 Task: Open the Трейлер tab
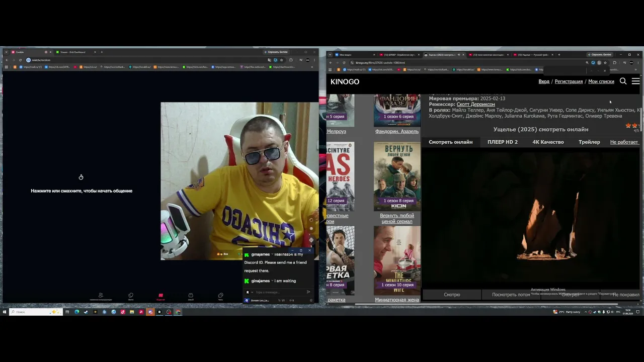pyautogui.click(x=589, y=142)
